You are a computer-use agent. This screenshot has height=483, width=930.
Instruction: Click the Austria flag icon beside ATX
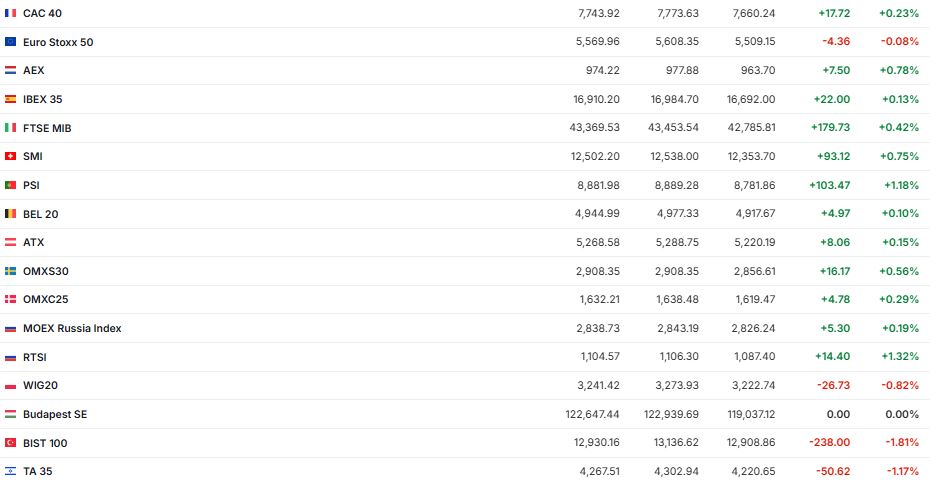tap(11, 242)
